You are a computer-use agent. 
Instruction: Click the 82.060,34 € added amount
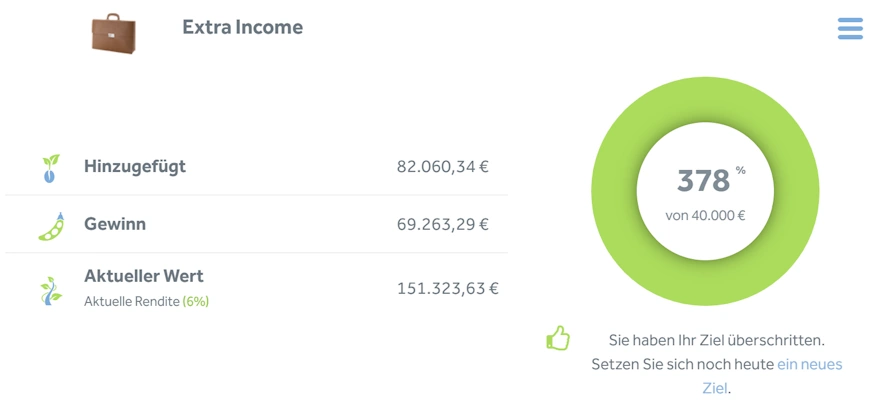442,167
